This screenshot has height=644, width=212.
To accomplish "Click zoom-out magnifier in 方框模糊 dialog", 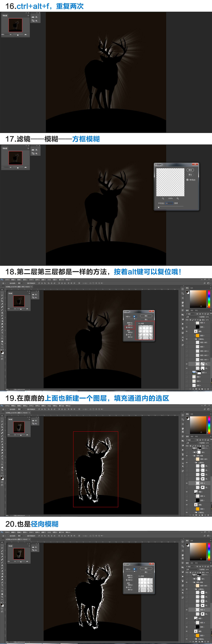I will [163, 198].
